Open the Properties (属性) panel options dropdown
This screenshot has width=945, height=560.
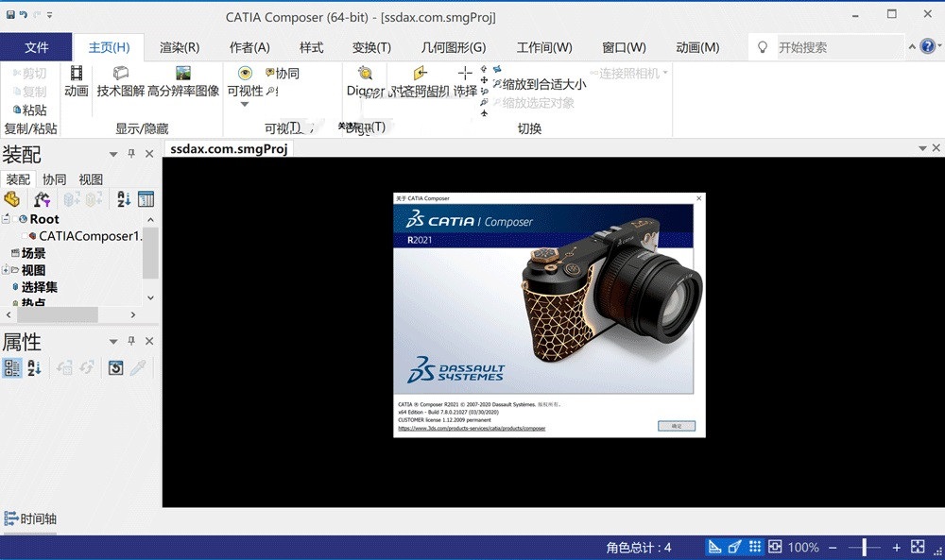[x=113, y=342]
